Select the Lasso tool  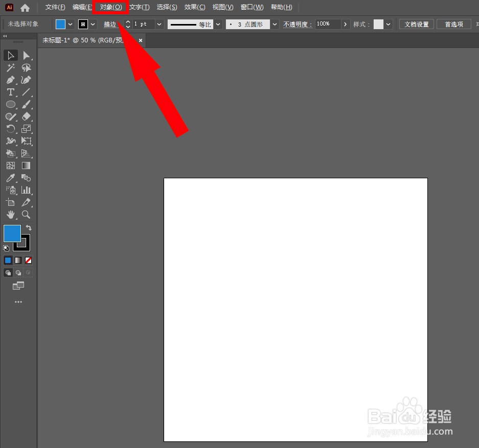(x=26, y=68)
